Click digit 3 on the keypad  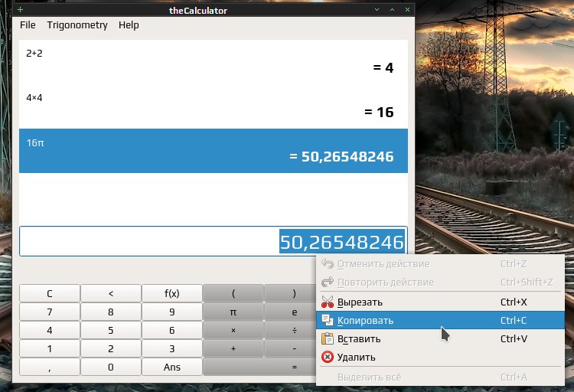click(171, 349)
